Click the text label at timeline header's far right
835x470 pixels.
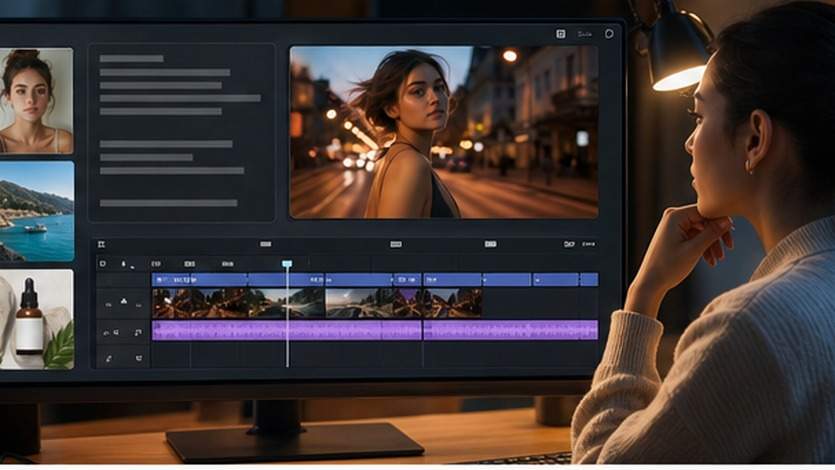[588, 244]
